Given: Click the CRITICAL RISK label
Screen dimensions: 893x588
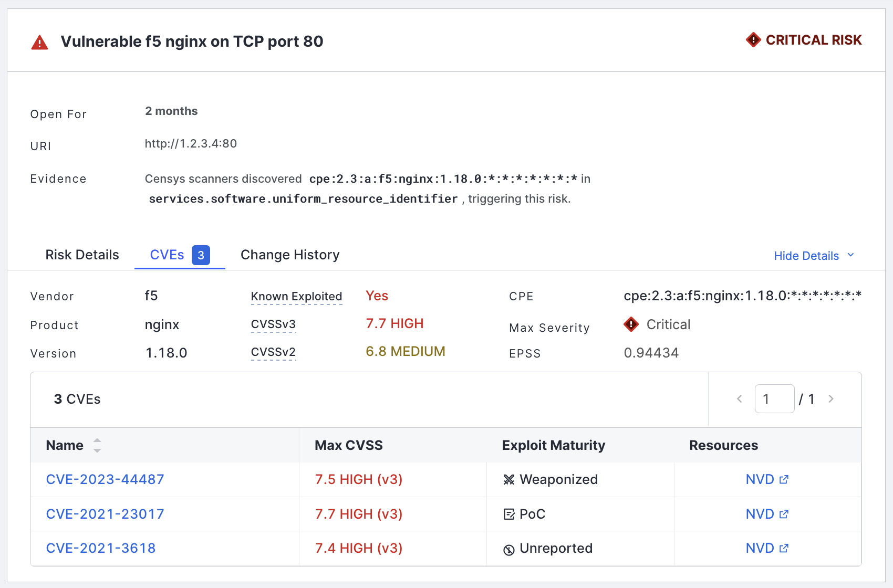Looking at the screenshot, I should (814, 40).
